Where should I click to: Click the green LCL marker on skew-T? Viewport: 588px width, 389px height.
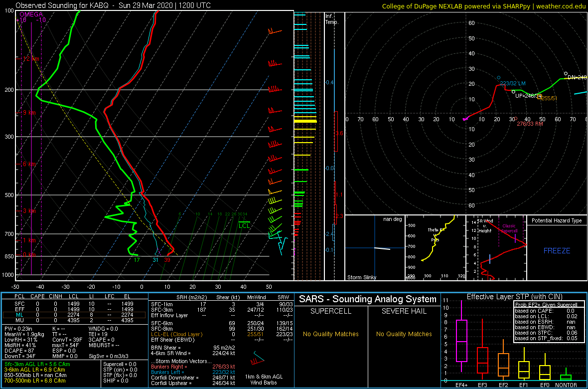click(244, 225)
